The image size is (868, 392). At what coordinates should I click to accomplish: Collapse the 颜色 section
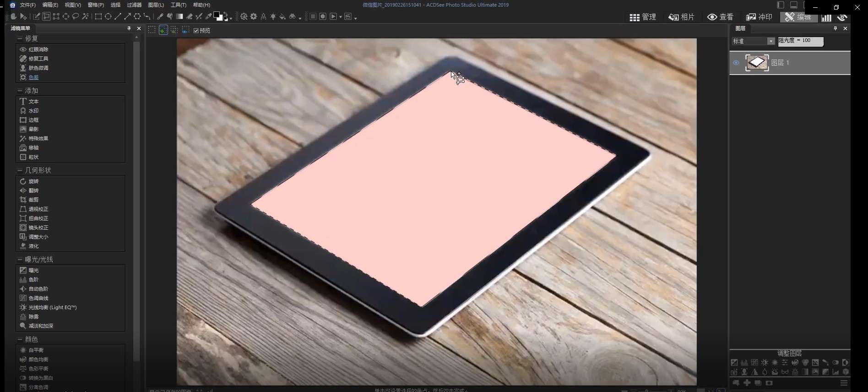(20, 339)
